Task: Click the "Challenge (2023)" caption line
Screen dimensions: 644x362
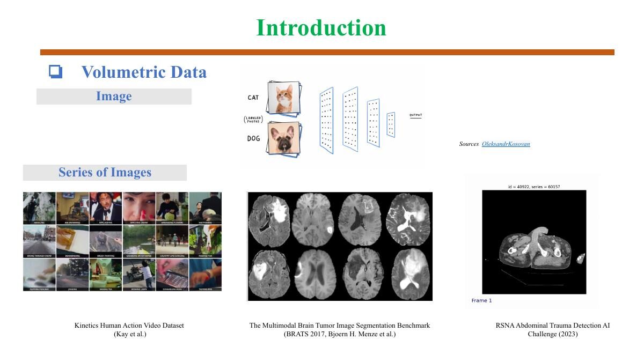Action: tap(553, 334)
